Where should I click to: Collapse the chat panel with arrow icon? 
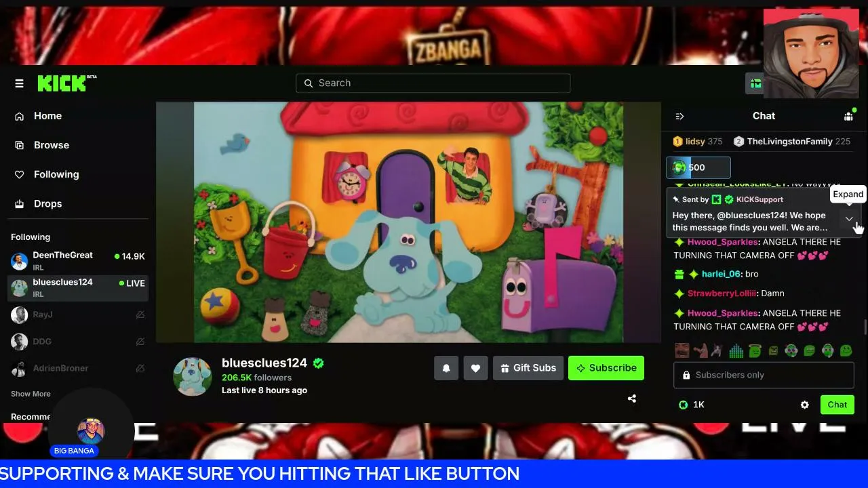[679, 116]
